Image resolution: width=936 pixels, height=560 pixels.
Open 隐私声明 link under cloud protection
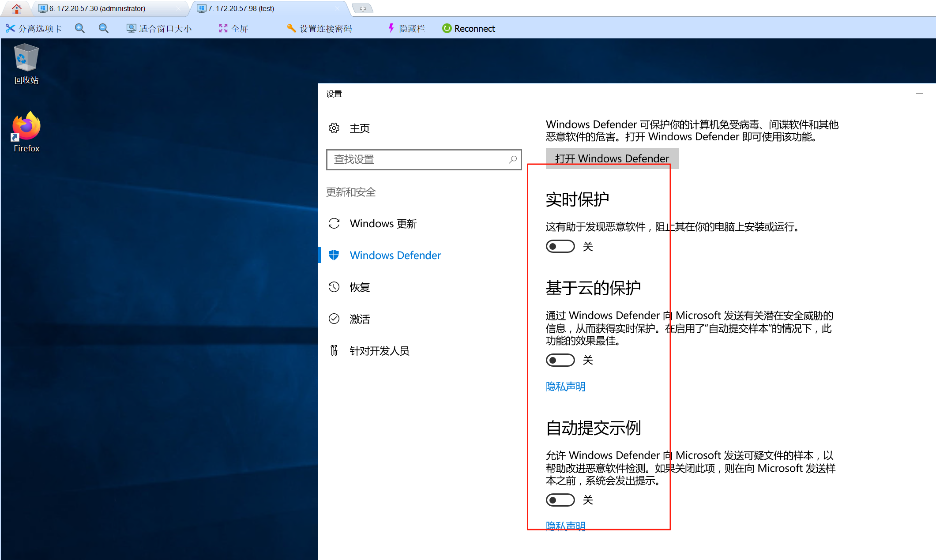pos(565,387)
